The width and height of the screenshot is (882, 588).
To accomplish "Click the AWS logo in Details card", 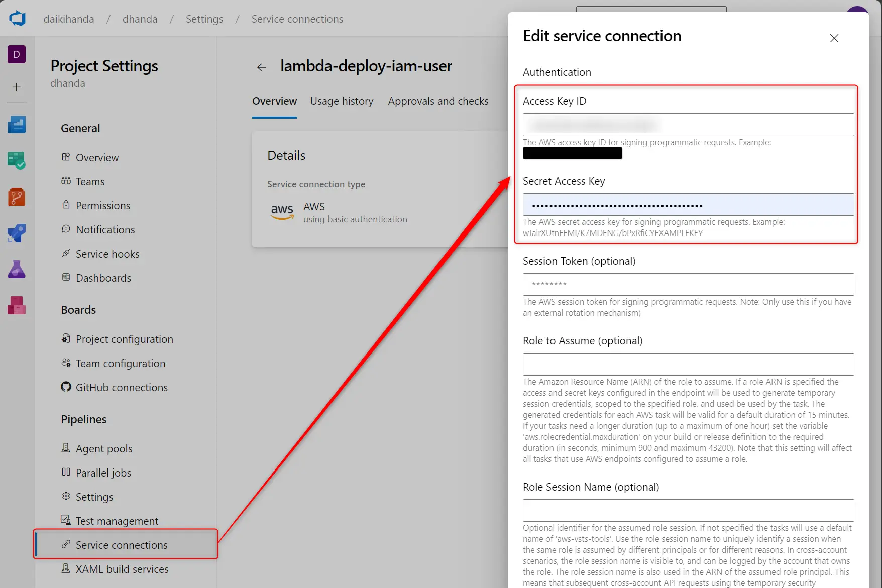I will [x=282, y=212].
